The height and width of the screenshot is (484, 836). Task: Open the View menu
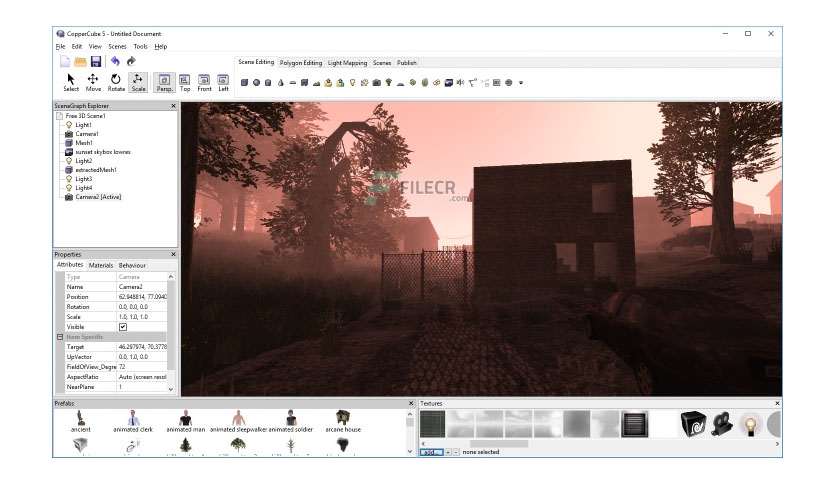[95, 46]
